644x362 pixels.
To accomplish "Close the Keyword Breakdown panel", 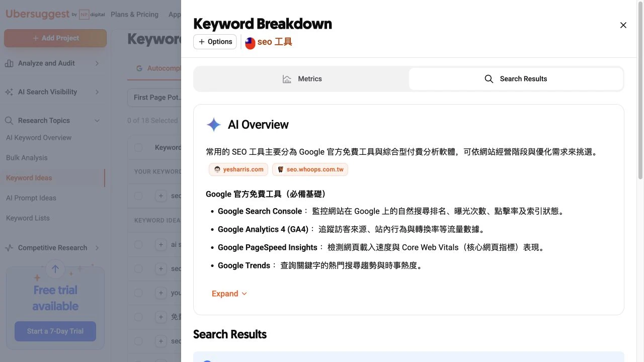I will [623, 25].
